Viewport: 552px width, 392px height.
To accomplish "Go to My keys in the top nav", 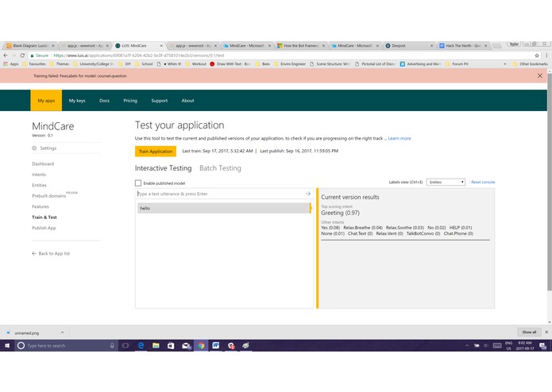I will pos(77,101).
